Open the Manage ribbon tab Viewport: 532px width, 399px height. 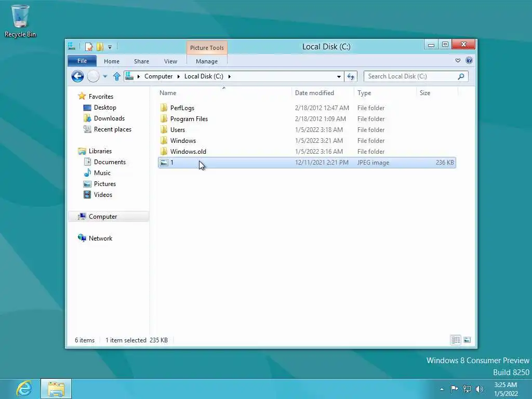point(207,61)
